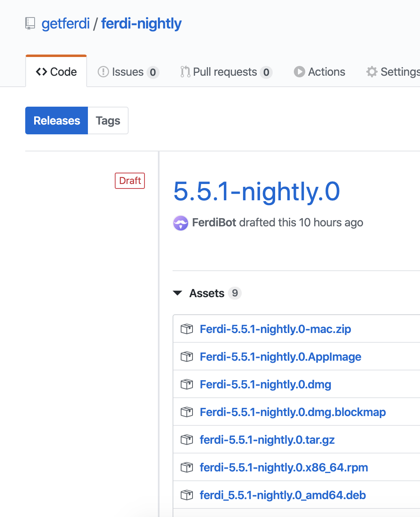Switch to the Code tab
The width and height of the screenshot is (420, 517).
point(56,72)
